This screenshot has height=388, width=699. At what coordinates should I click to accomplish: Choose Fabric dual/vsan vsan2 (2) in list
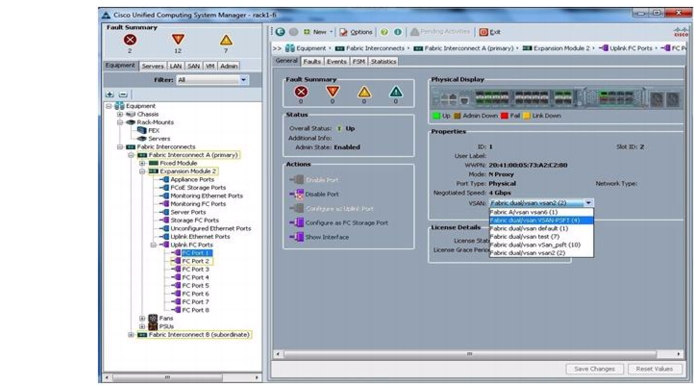[x=541, y=253]
